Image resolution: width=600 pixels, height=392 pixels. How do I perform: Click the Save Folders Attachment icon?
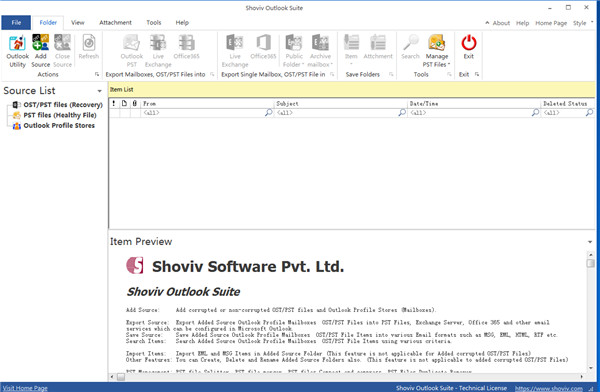(x=378, y=42)
